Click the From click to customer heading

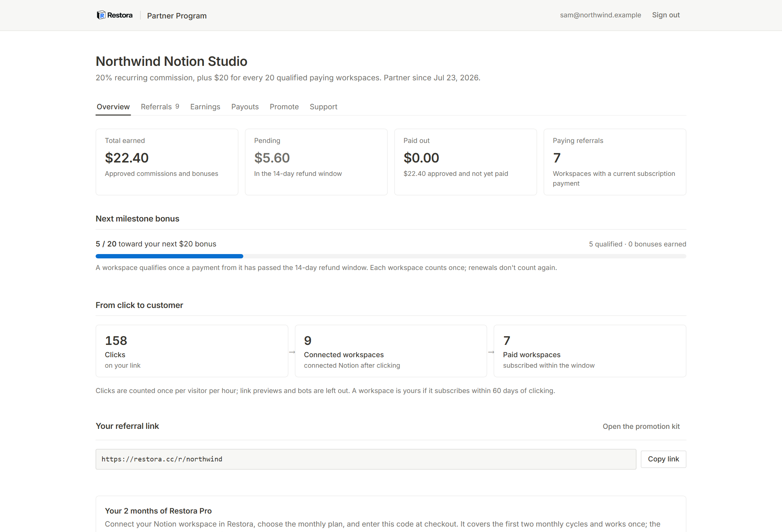139,305
